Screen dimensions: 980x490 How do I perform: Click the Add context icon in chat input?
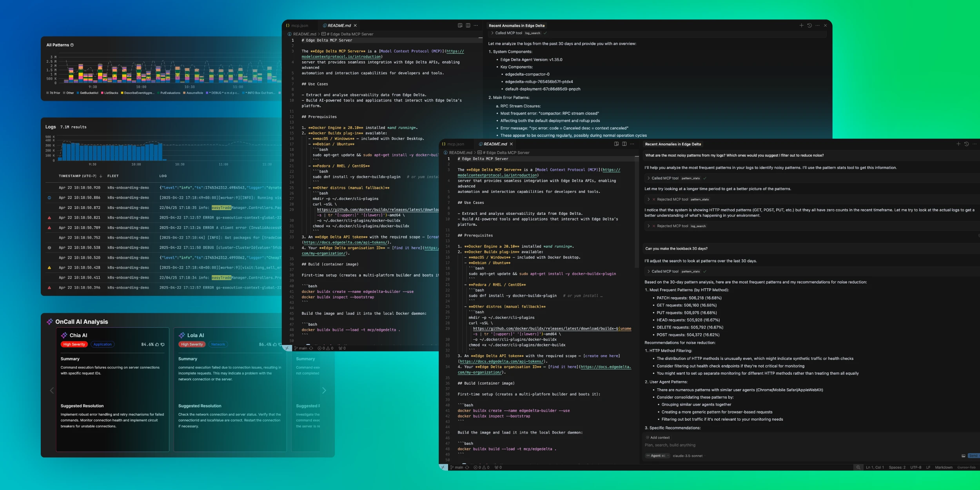tap(647, 437)
